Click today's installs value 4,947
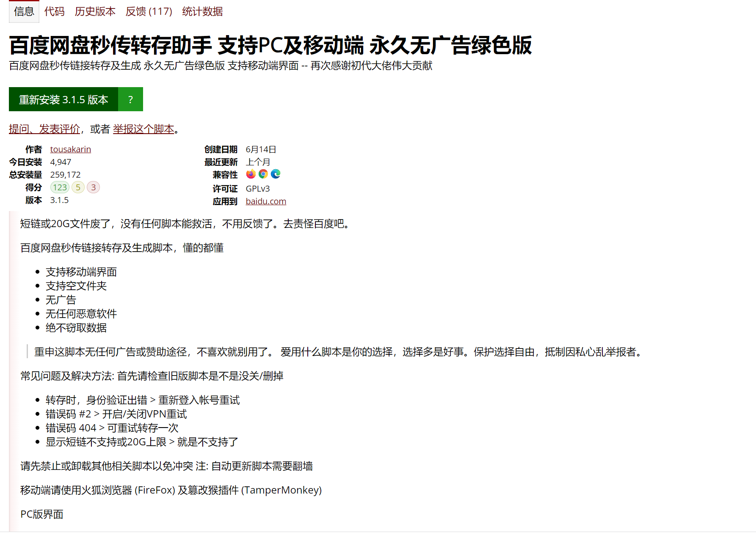Viewport: 756px width, 535px height. [x=61, y=162]
